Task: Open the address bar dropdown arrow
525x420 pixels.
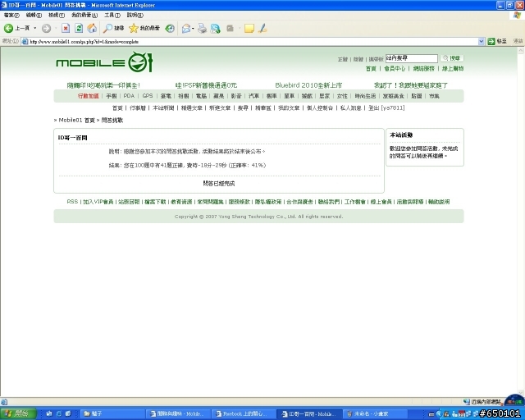Action: [482, 42]
